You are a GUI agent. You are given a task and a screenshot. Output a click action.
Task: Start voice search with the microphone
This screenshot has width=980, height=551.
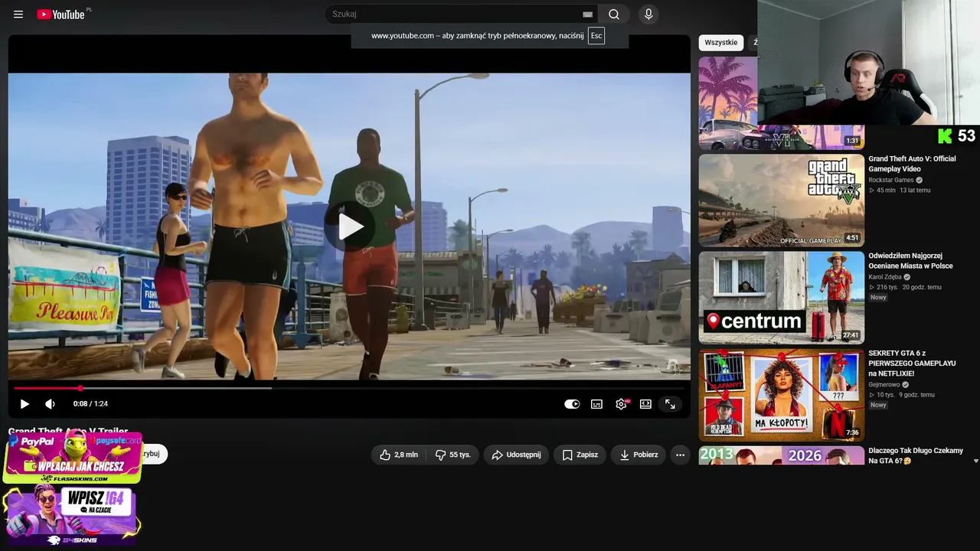(648, 15)
